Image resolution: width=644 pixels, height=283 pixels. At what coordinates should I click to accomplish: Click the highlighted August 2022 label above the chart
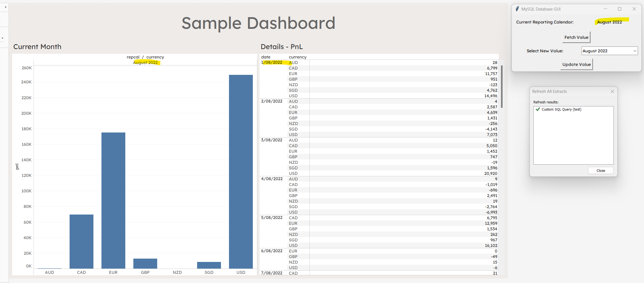146,62
